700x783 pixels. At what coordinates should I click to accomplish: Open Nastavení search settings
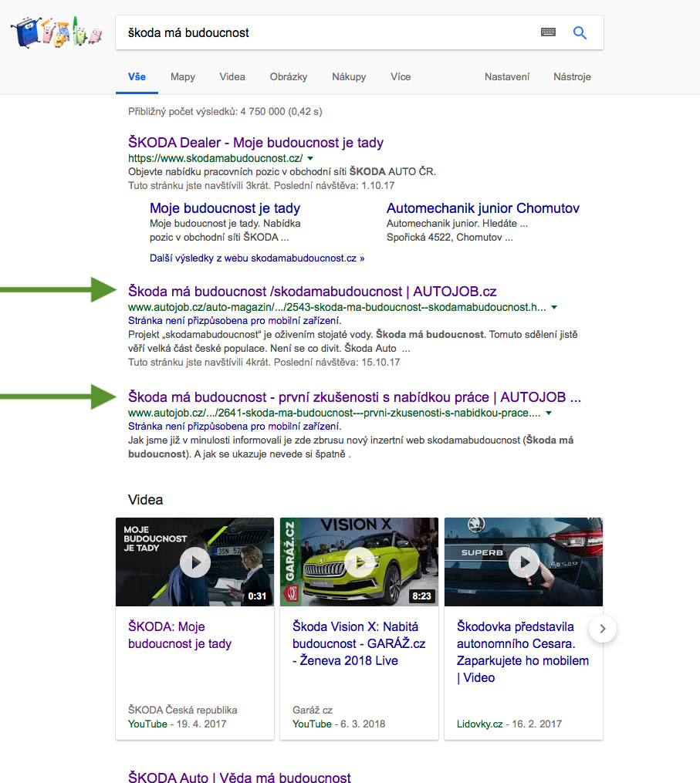[506, 77]
